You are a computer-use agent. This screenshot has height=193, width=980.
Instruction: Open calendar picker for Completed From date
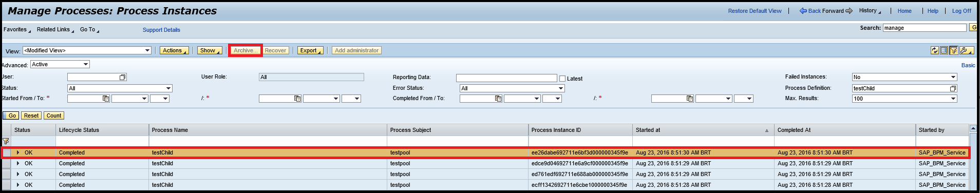coord(498,99)
